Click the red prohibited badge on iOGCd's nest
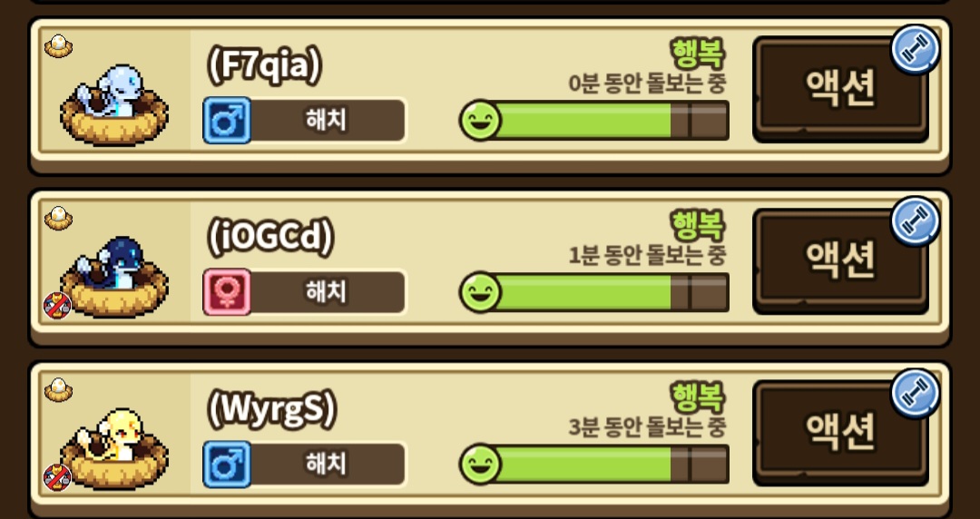 click(57, 305)
